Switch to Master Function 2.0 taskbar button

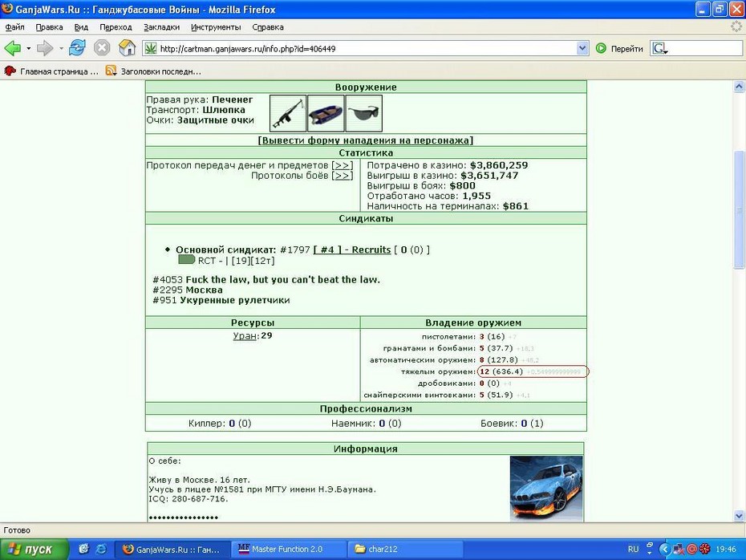288,550
